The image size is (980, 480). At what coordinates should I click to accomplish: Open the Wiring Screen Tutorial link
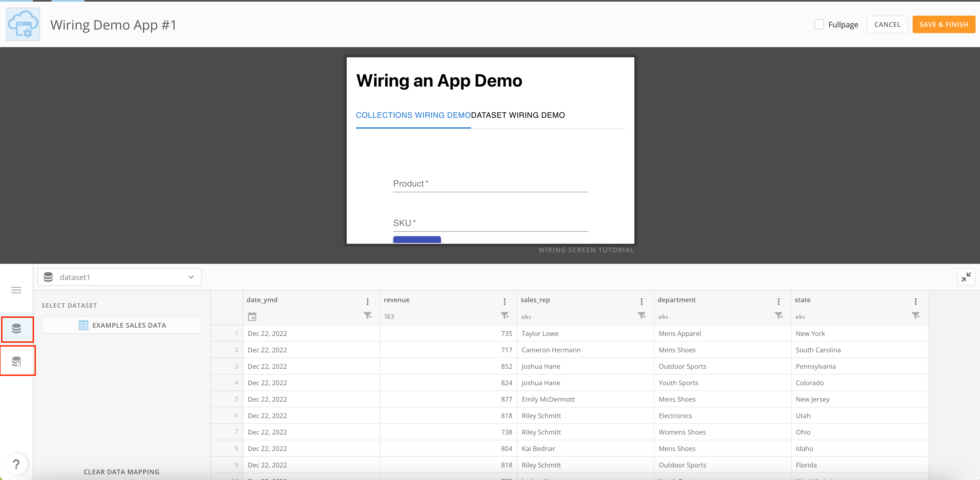[586, 250]
